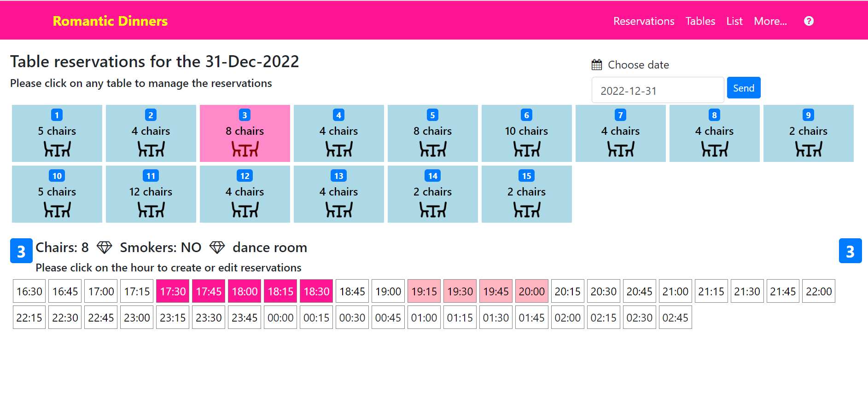Viewport: 868px width, 397px height.
Task: Click the calendar icon beside Choose date
Action: 596,65
